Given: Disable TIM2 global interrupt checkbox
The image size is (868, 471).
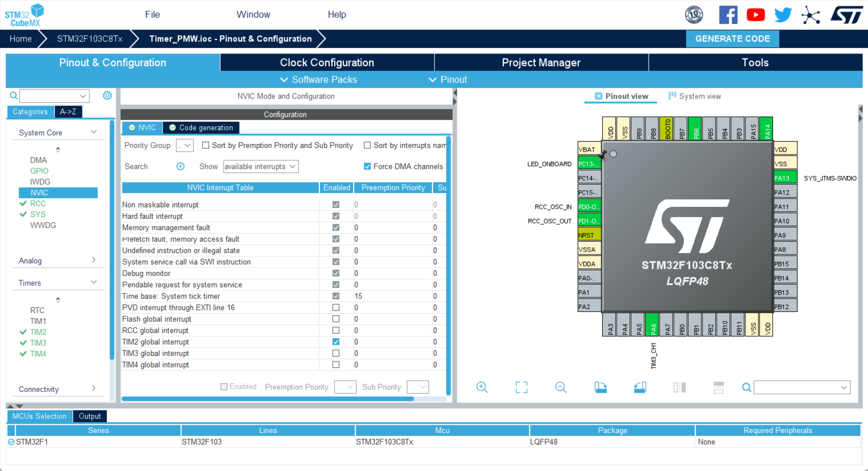Looking at the screenshot, I should point(336,342).
